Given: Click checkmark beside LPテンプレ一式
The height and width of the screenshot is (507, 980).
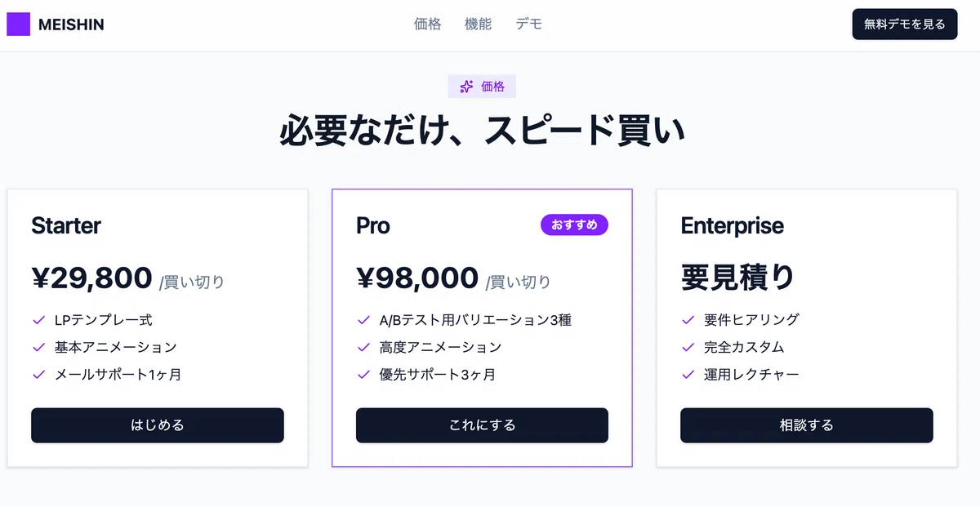Looking at the screenshot, I should point(38,320).
